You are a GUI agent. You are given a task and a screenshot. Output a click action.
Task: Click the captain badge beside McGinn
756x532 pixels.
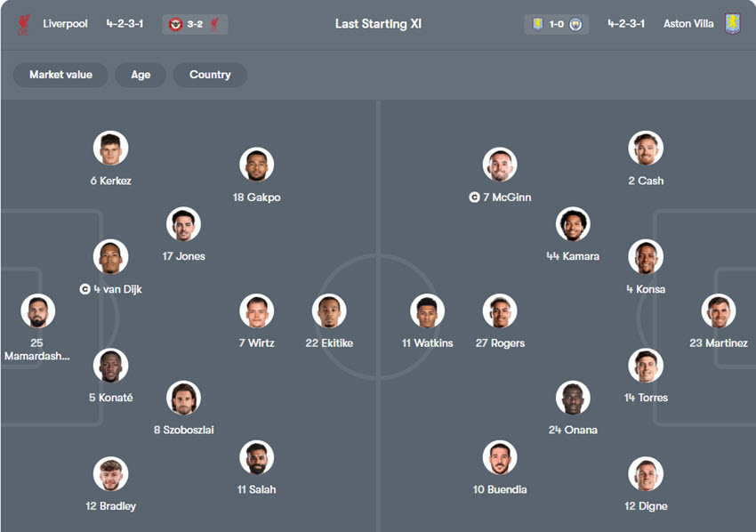click(x=474, y=197)
